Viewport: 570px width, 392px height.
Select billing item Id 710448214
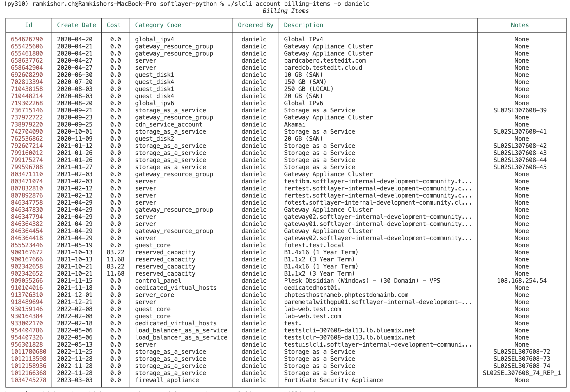pyautogui.click(x=27, y=96)
